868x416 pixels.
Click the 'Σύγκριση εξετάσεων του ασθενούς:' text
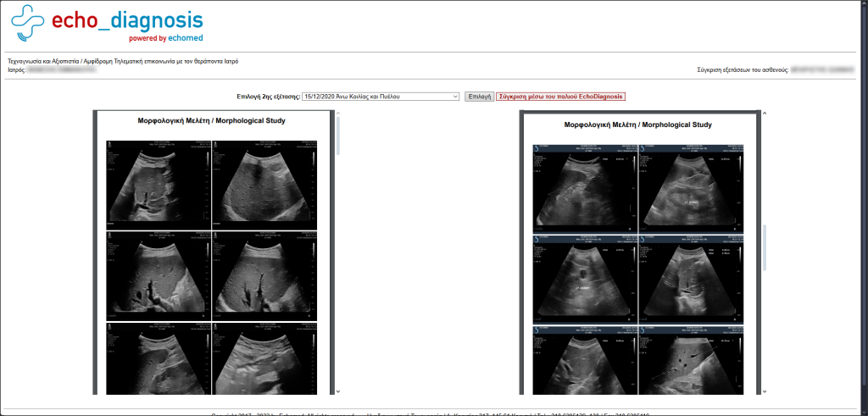pos(743,70)
